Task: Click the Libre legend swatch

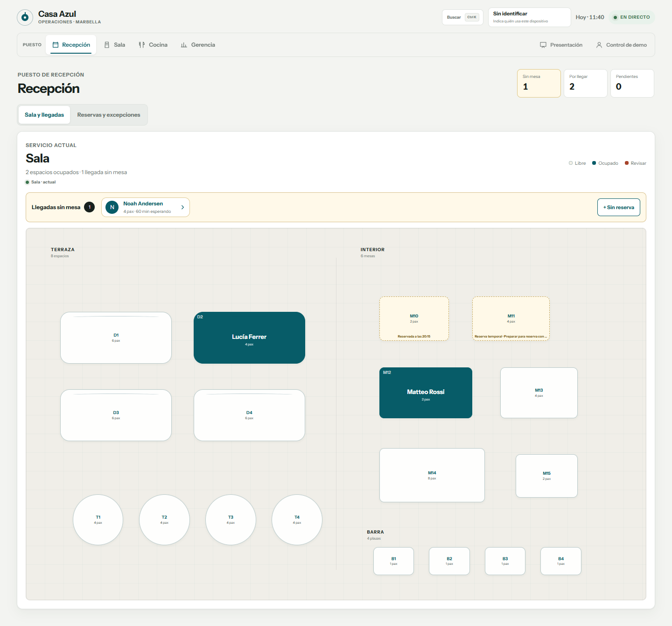Action: (x=571, y=163)
